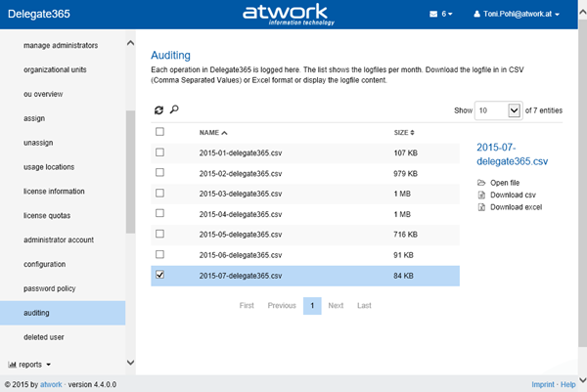Click the 2015-07-delegate365.csv detail title link
587x392 pixels.
(512, 154)
